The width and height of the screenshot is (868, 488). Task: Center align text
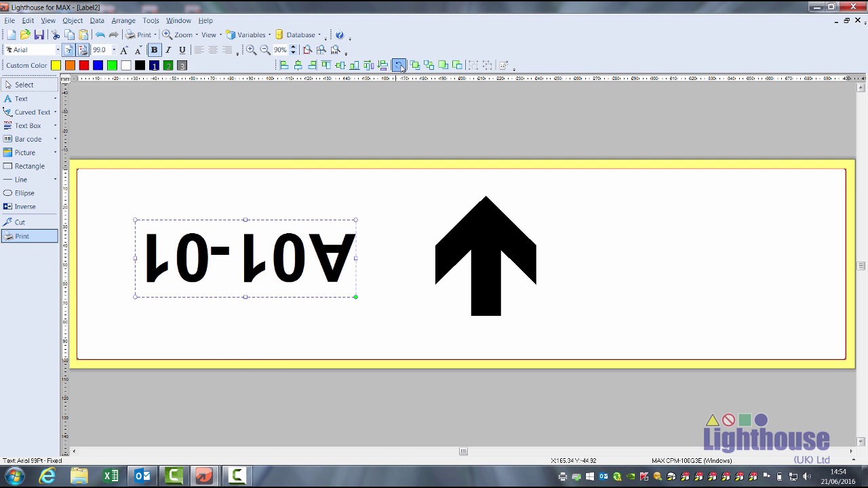[x=213, y=50]
